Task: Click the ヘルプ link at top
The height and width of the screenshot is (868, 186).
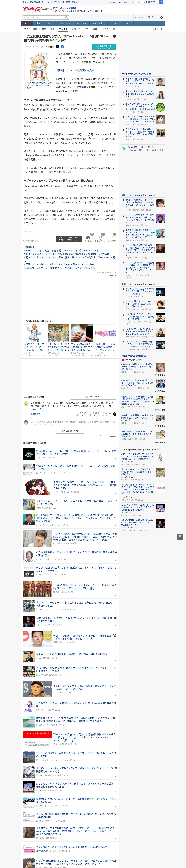Action: pos(127,2)
